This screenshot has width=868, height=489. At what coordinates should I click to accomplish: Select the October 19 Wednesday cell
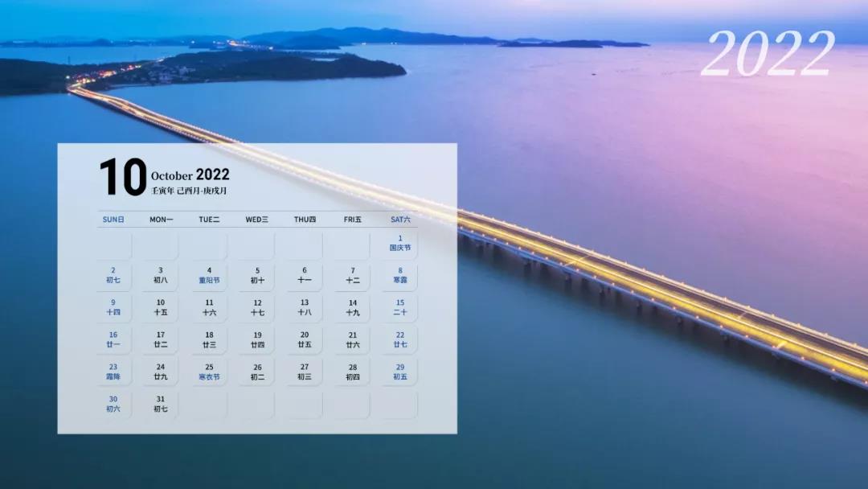(x=257, y=339)
